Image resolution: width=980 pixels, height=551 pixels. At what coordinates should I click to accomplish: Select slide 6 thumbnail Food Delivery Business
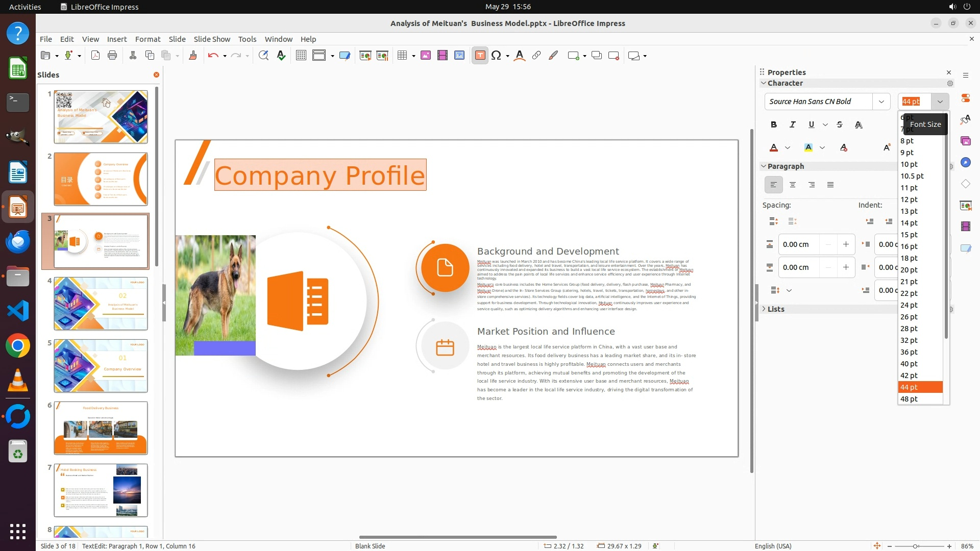tap(101, 428)
